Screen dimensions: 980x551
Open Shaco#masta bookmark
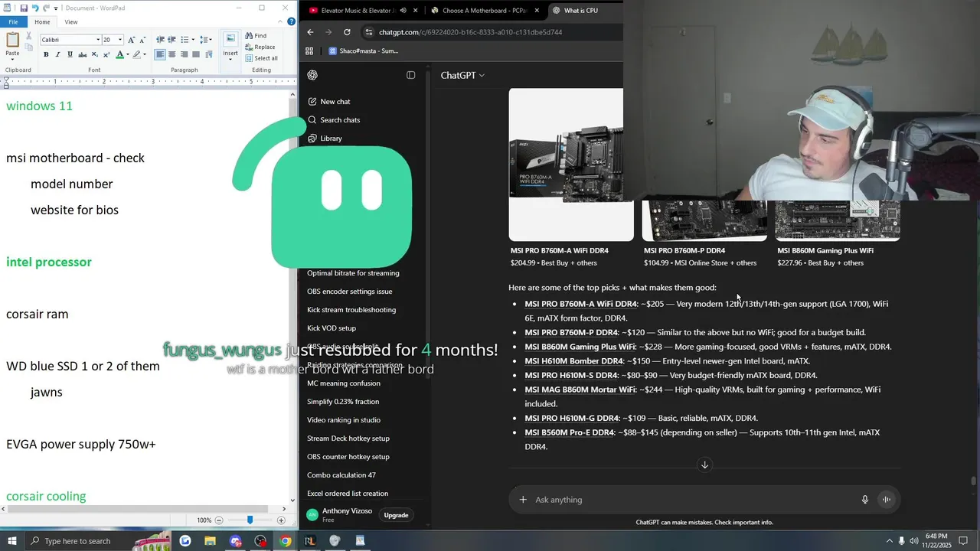tap(364, 51)
